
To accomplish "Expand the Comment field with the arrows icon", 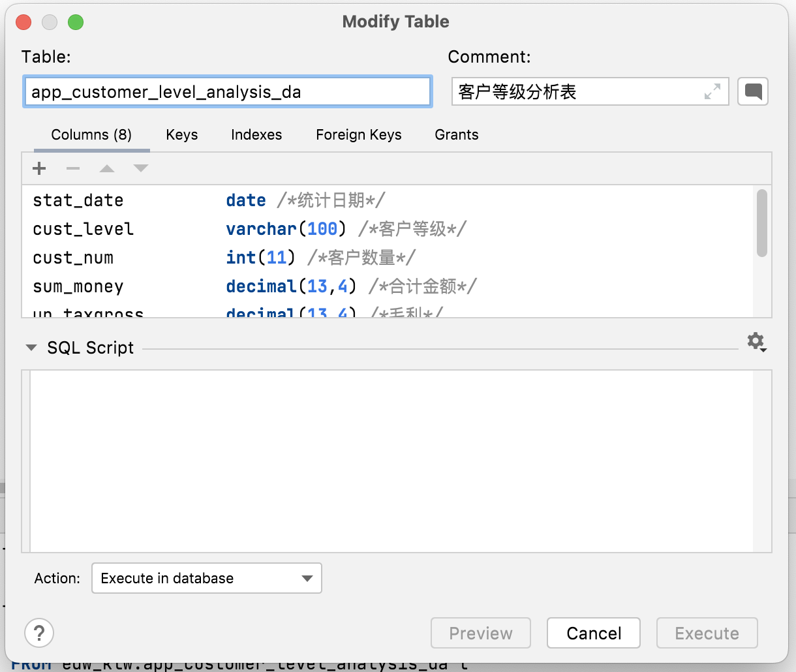I will (712, 91).
